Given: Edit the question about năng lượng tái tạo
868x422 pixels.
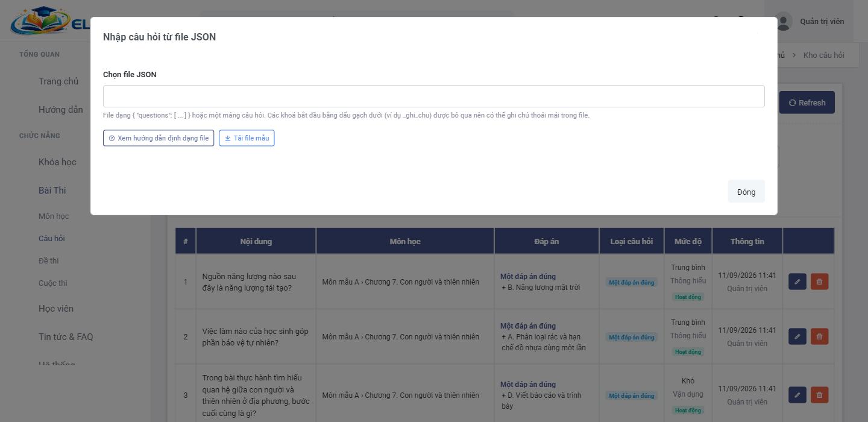Looking at the screenshot, I should [x=797, y=282].
